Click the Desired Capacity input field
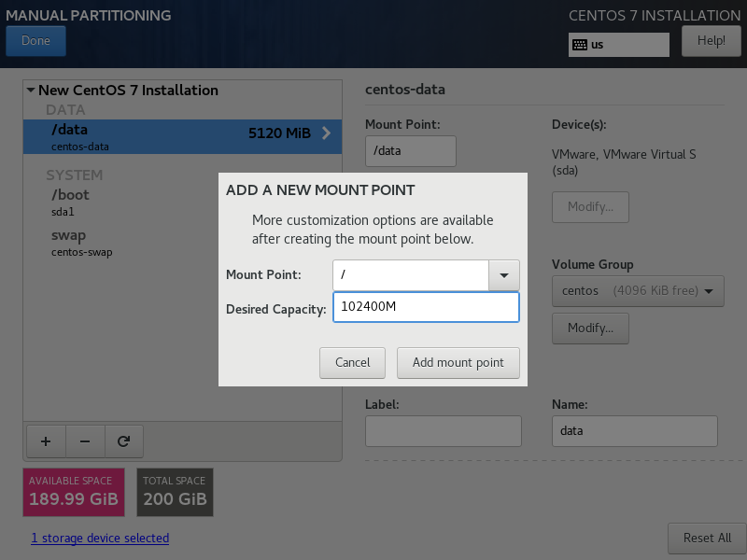 coord(425,307)
